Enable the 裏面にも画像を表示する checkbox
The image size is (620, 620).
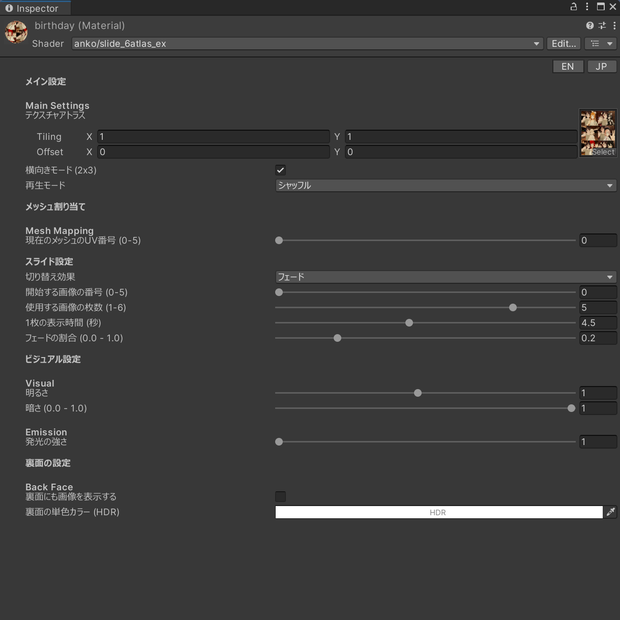pos(280,497)
